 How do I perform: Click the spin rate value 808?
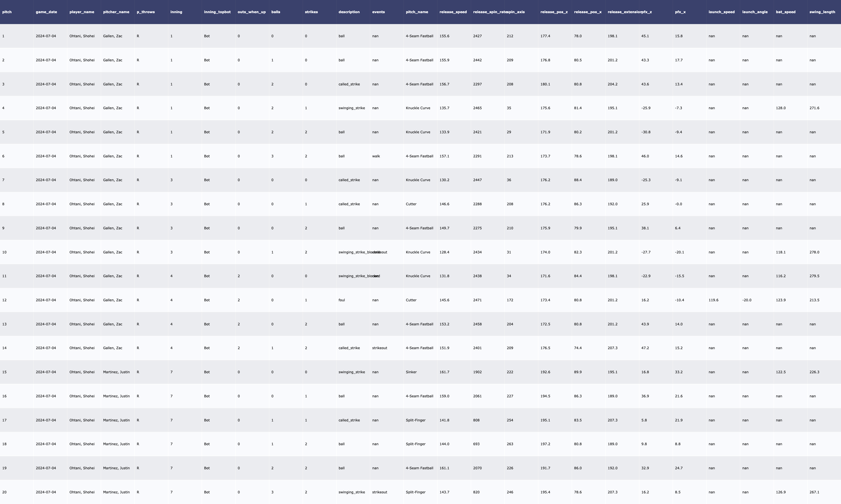pyautogui.click(x=476, y=420)
